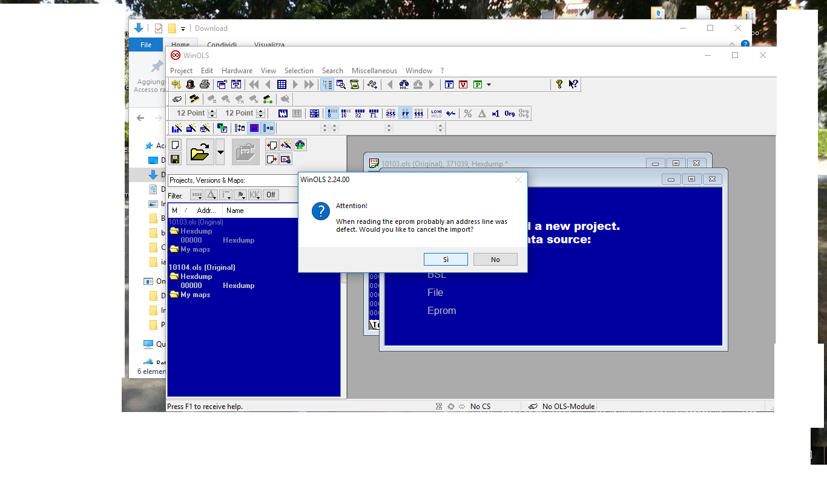Toggle the FF hexadecimal display
This screenshot has width=827, height=504.
tap(405, 113)
